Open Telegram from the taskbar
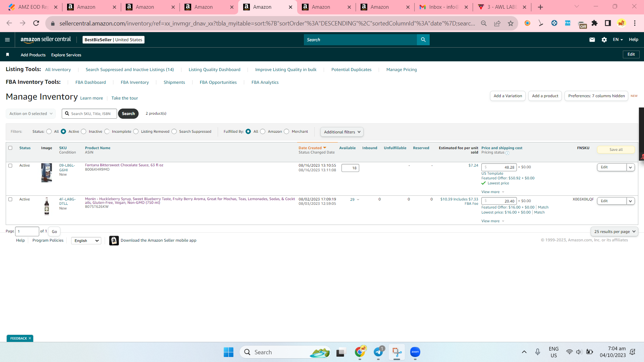This screenshot has height=362, width=644. point(378,352)
